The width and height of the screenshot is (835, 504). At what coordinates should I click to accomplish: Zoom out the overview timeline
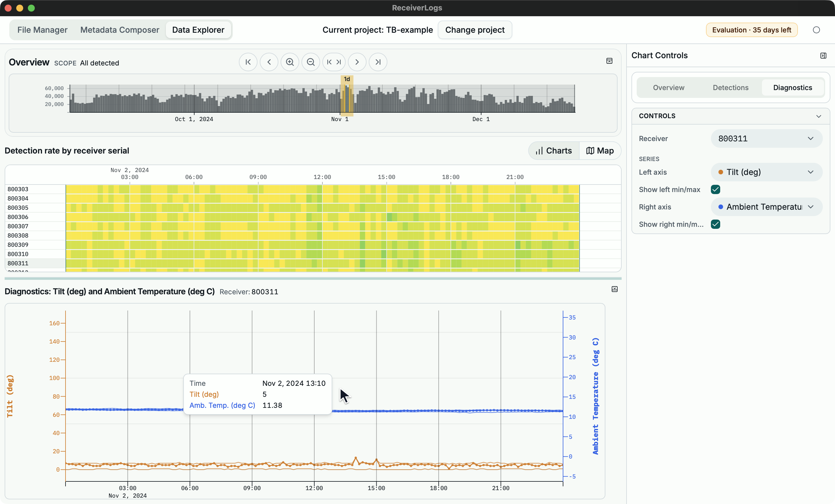tap(311, 62)
